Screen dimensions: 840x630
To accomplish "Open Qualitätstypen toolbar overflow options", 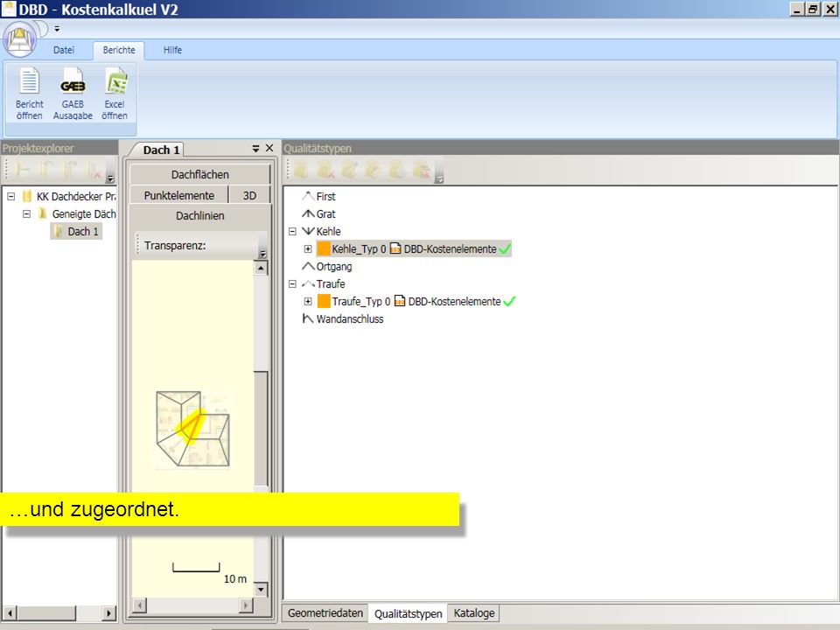I will pyautogui.click(x=439, y=178).
